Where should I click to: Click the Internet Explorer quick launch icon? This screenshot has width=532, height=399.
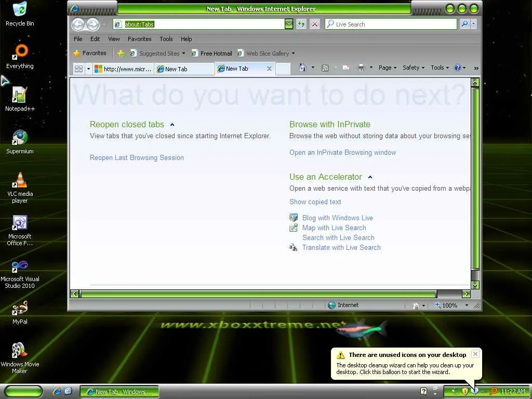click(57, 391)
